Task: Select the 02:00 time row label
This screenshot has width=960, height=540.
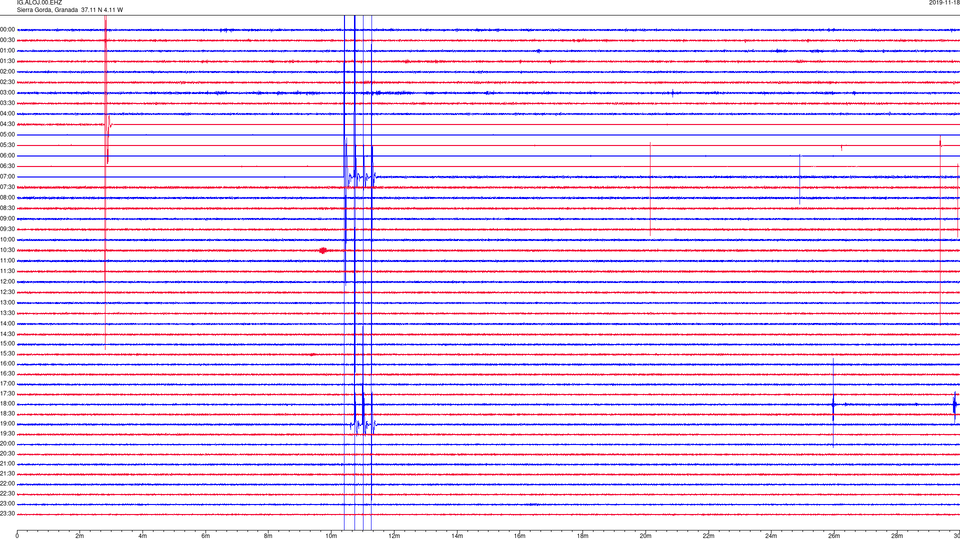Action: [7, 72]
